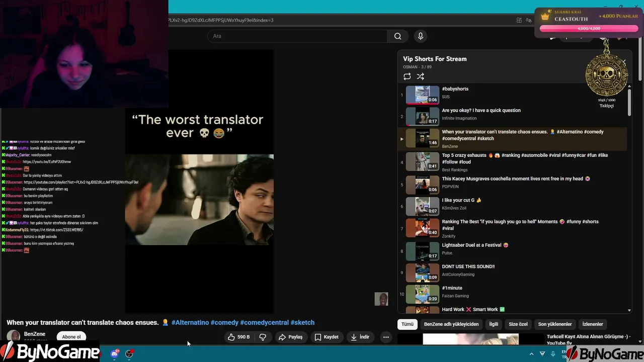644x362 pixels.
Task: Click the microphone tray icon
Action: pos(553,354)
